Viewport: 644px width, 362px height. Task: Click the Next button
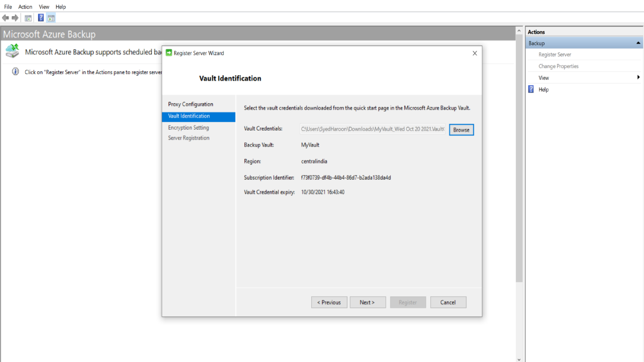368,302
